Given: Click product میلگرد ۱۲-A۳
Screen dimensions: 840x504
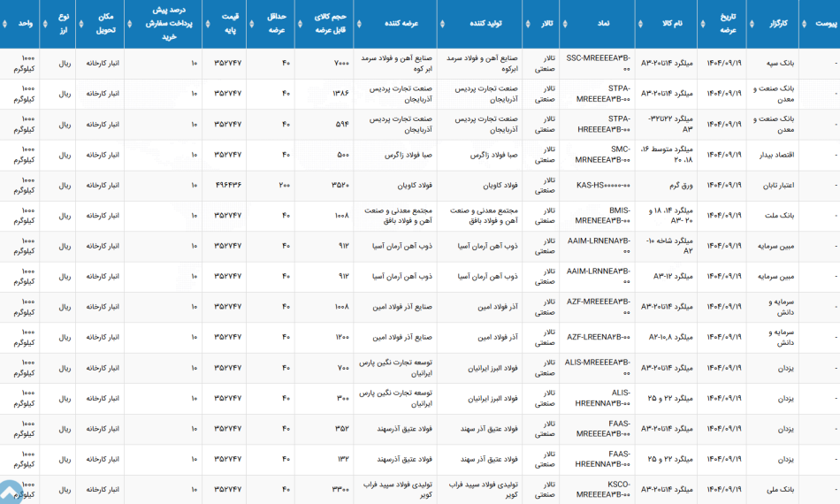Looking at the screenshot, I should point(673,277).
